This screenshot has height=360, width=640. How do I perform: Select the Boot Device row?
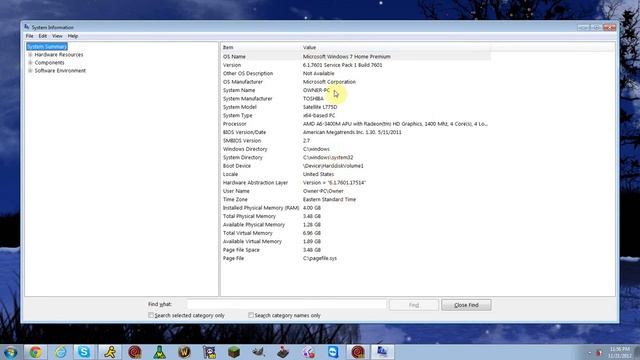(356, 166)
